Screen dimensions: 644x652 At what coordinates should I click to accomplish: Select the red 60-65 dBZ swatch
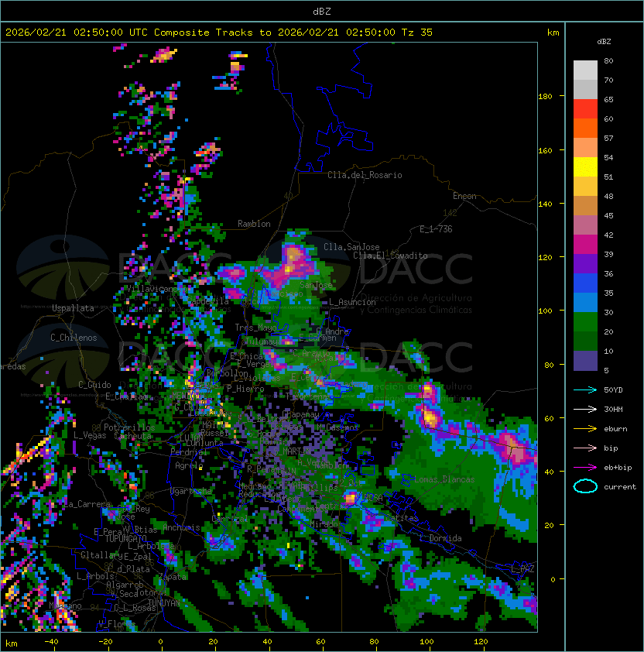(585, 109)
